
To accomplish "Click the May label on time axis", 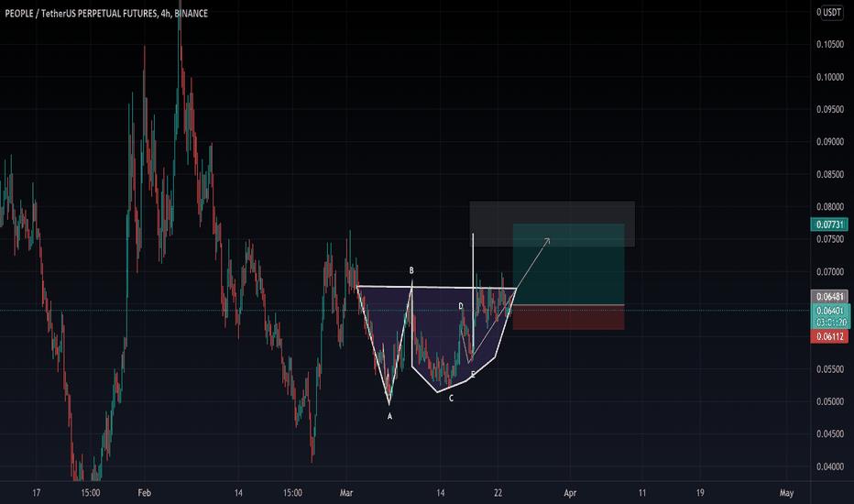I will click(x=786, y=493).
